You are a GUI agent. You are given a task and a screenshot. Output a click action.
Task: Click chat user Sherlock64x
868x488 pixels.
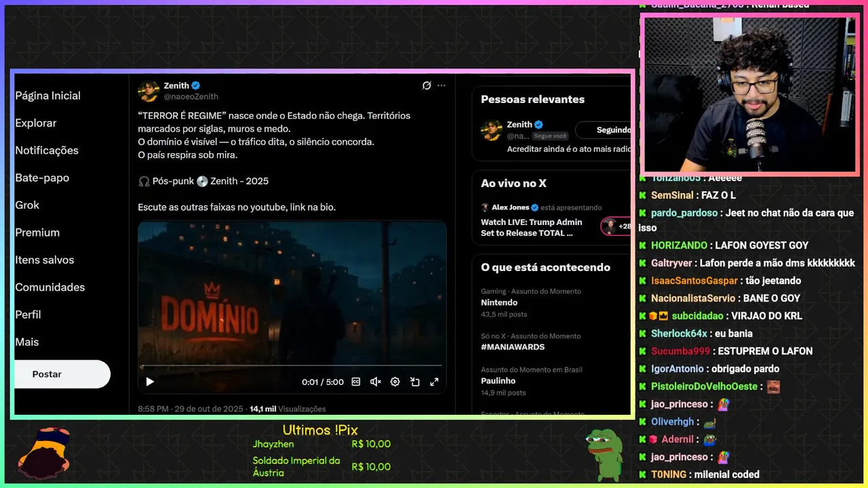tap(679, 333)
